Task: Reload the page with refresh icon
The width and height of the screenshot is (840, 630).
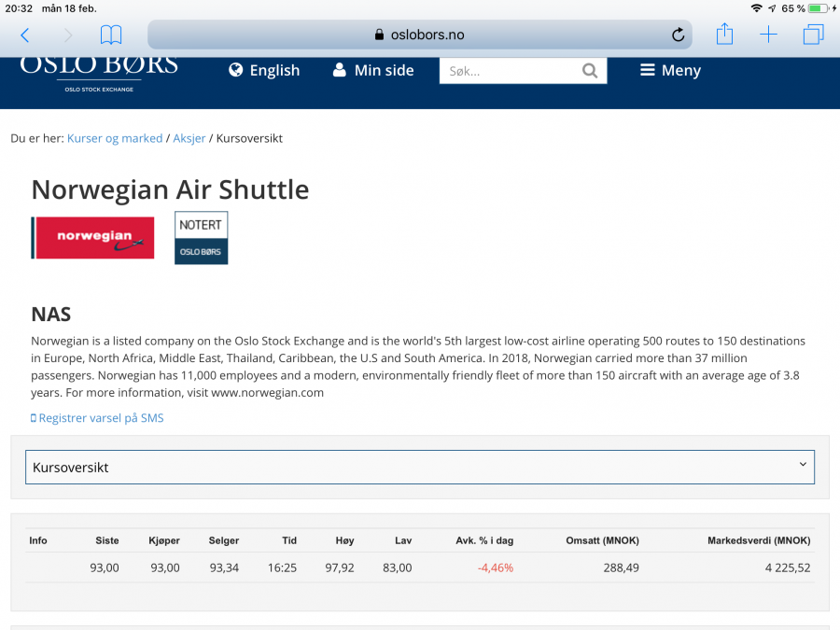Action: [x=678, y=35]
